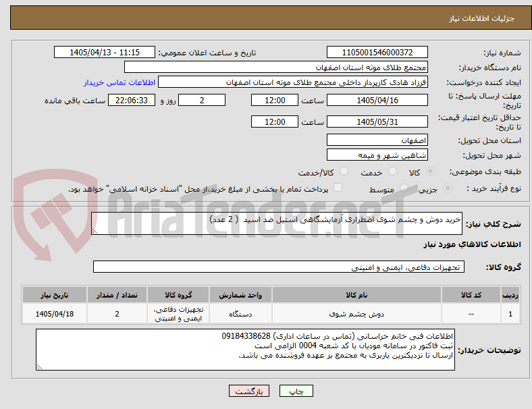Click the resize grip of buyer notes box
Viewport: 532px width, 409px height.
pyautogui.click(x=39, y=366)
